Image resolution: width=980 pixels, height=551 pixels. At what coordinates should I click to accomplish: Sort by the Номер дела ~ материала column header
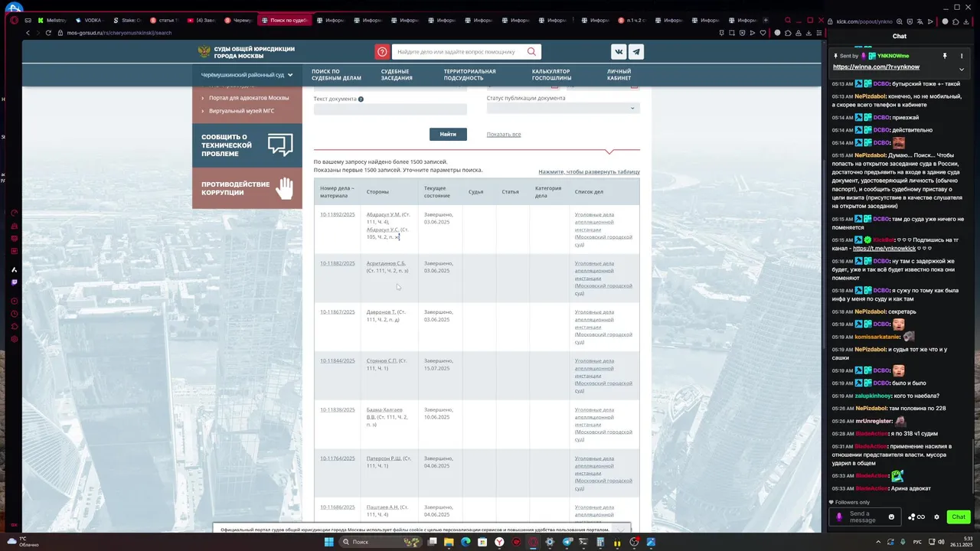tap(336, 191)
